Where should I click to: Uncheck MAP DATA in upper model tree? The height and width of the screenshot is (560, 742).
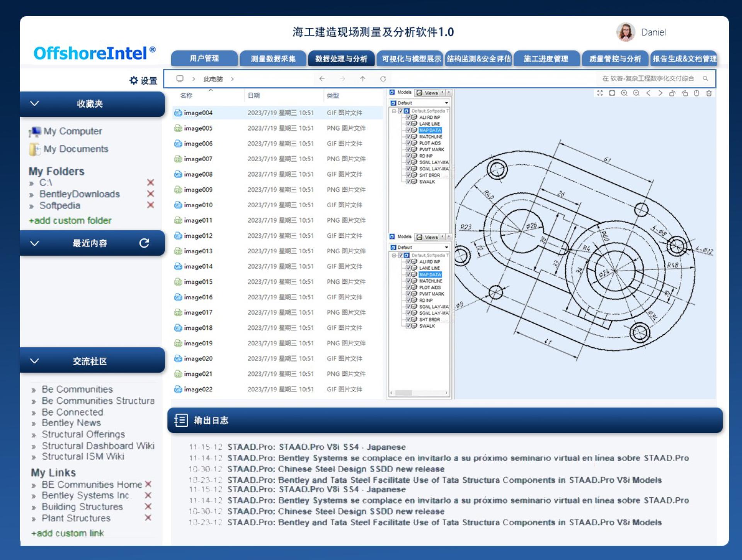pyautogui.click(x=408, y=130)
